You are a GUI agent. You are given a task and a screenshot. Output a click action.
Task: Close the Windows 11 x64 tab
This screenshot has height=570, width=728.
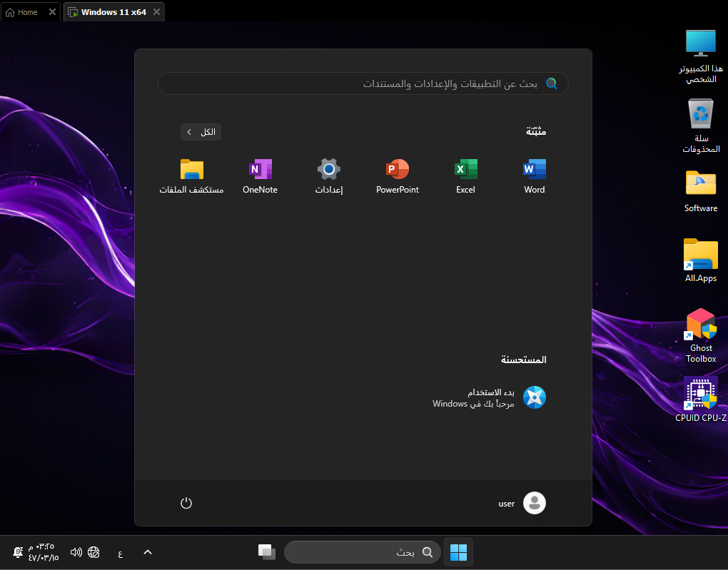(x=157, y=12)
